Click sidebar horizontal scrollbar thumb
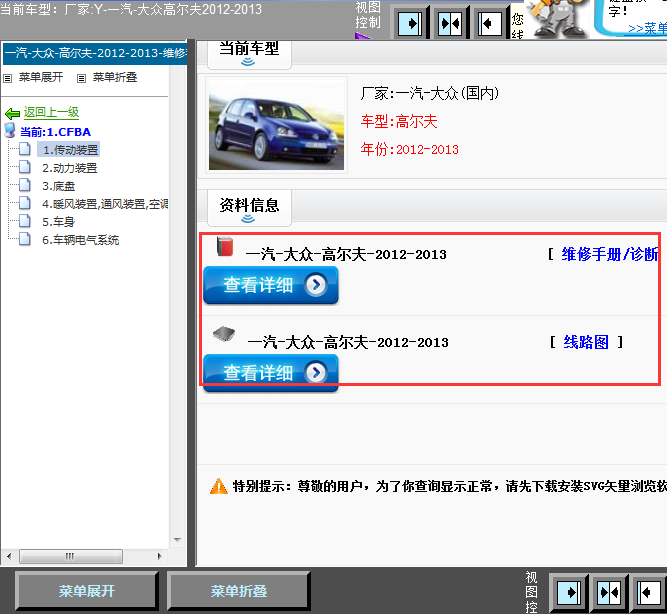The image size is (667, 614). click(x=71, y=556)
